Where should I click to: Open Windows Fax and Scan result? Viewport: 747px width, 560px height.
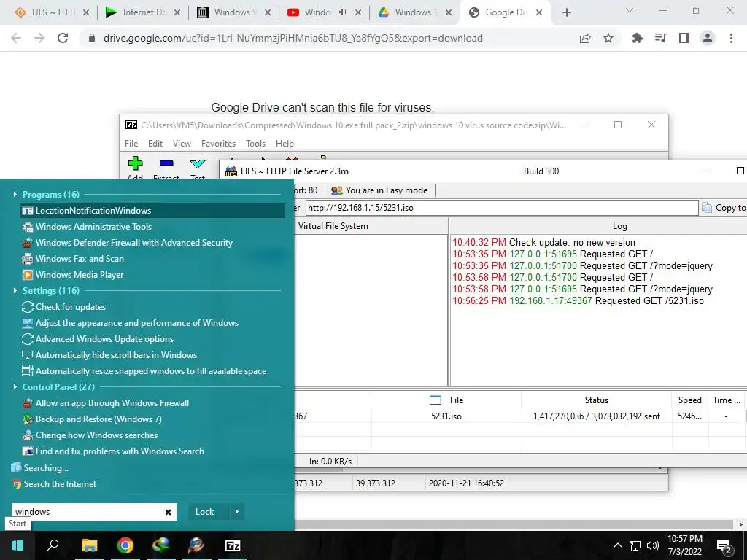[x=73, y=259]
